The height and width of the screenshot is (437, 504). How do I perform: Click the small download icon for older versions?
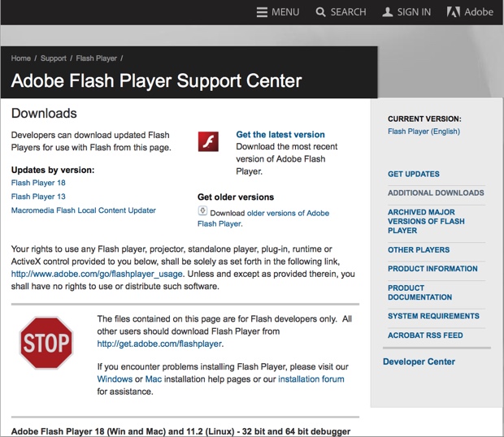tap(202, 211)
